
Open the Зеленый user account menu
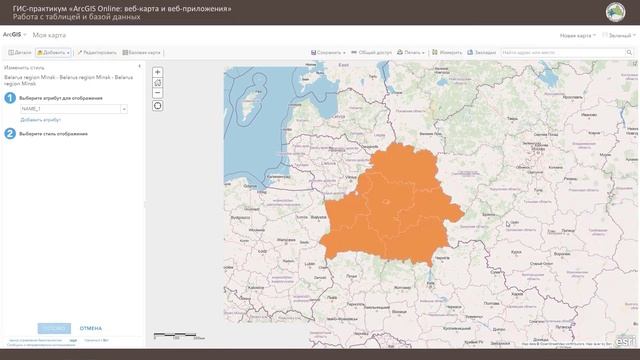point(619,36)
